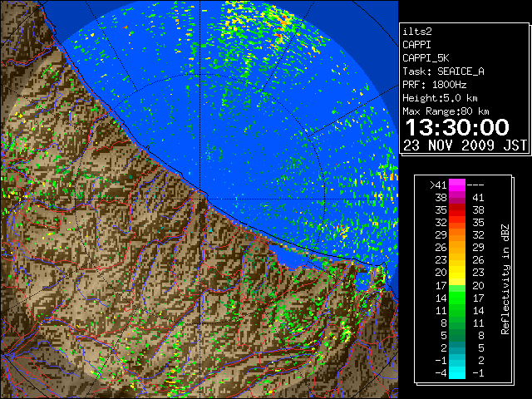Viewport: 532px width, 399px height.
Task: Click the 'PRF: 1800Hz' text
Action: tap(434, 85)
